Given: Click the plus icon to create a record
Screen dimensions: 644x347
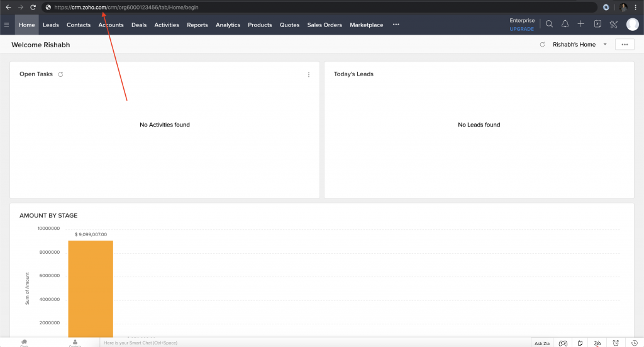Looking at the screenshot, I should [580, 25].
